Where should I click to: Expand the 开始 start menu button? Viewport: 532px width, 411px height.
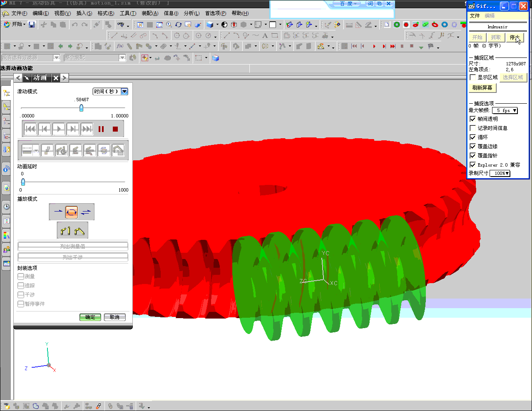pos(15,24)
